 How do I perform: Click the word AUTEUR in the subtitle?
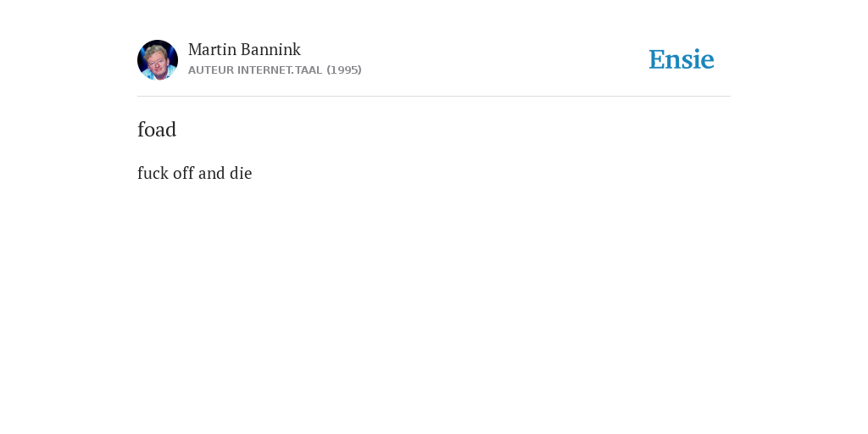pyautogui.click(x=211, y=70)
